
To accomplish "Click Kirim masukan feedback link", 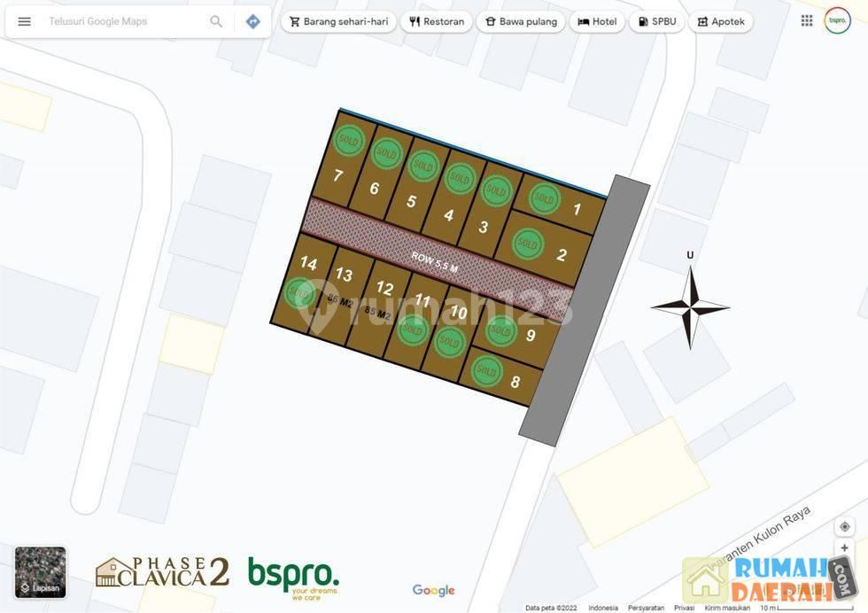I will (727, 608).
